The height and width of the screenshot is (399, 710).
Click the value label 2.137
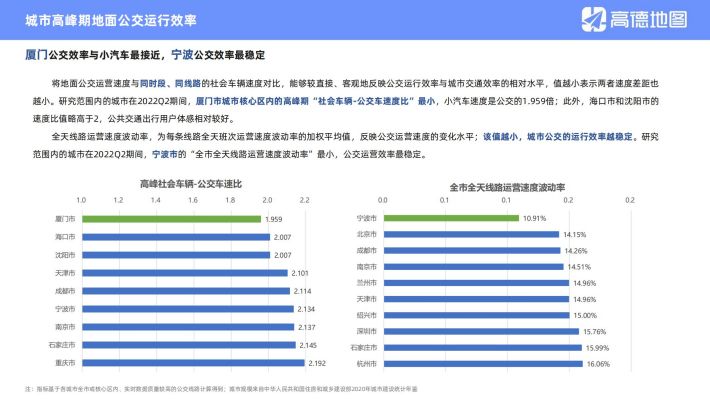307,327
